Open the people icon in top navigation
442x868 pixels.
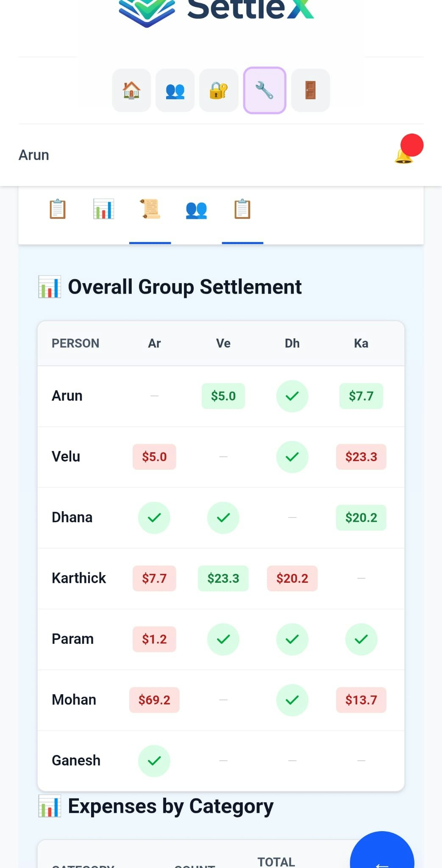(175, 90)
